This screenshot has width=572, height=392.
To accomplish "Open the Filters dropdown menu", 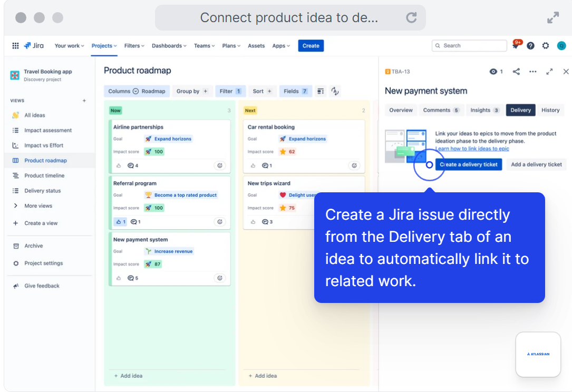I will pos(134,46).
